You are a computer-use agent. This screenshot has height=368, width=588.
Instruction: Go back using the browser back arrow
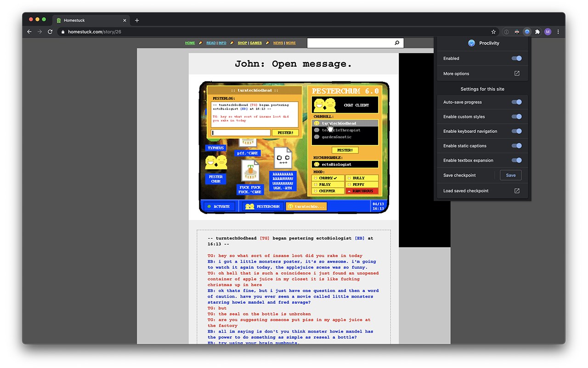pos(29,32)
